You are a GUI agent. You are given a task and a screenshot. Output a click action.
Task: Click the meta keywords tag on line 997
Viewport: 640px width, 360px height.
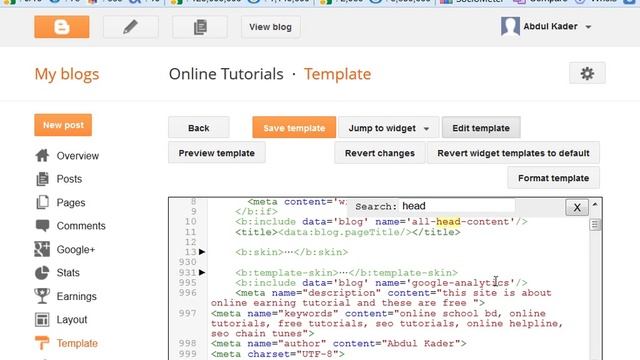tap(387, 323)
